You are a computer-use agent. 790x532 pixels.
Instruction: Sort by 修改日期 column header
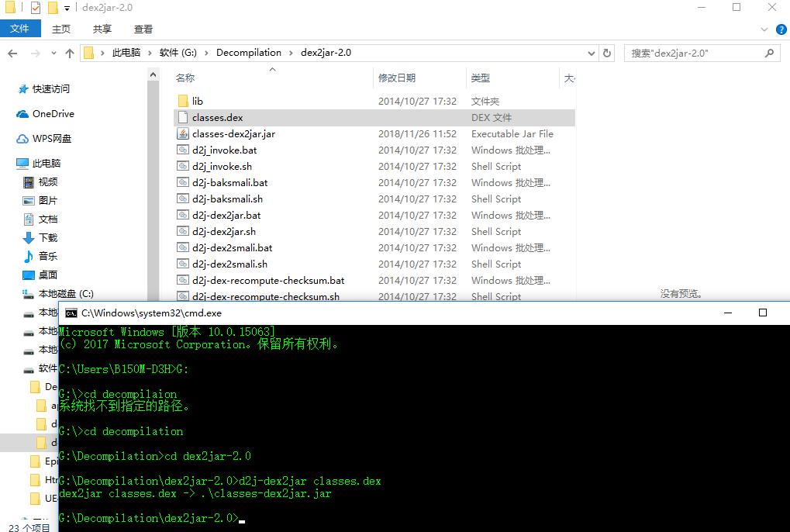point(397,78)
